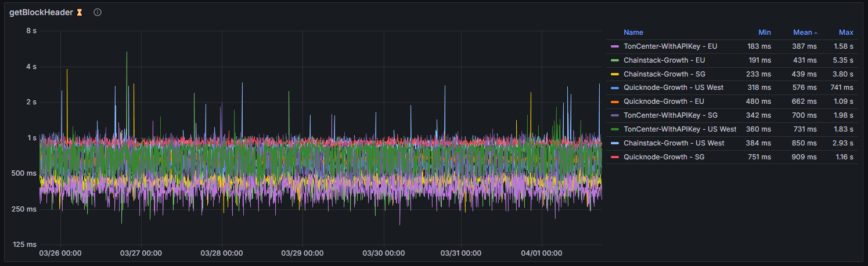Sort legend by Min column header

tap(765, 32)
